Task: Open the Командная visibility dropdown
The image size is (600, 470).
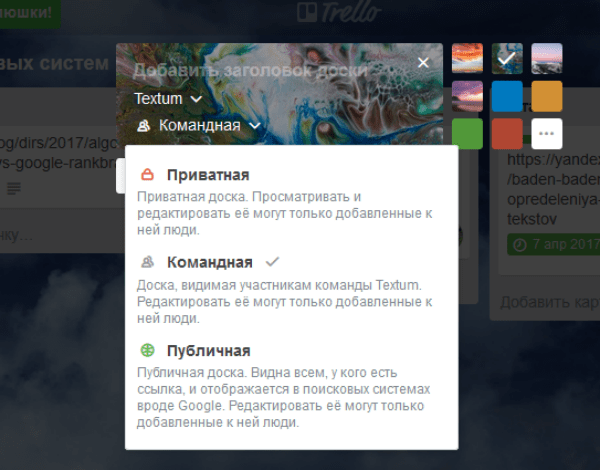Action: 199,125
